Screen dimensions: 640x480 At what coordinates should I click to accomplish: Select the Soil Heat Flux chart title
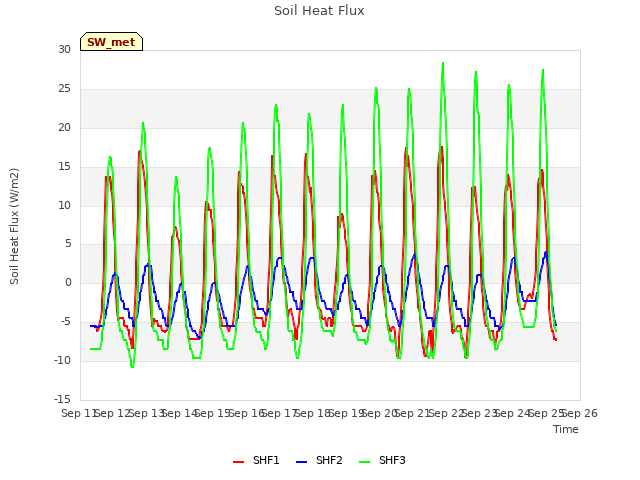[319, 11]
